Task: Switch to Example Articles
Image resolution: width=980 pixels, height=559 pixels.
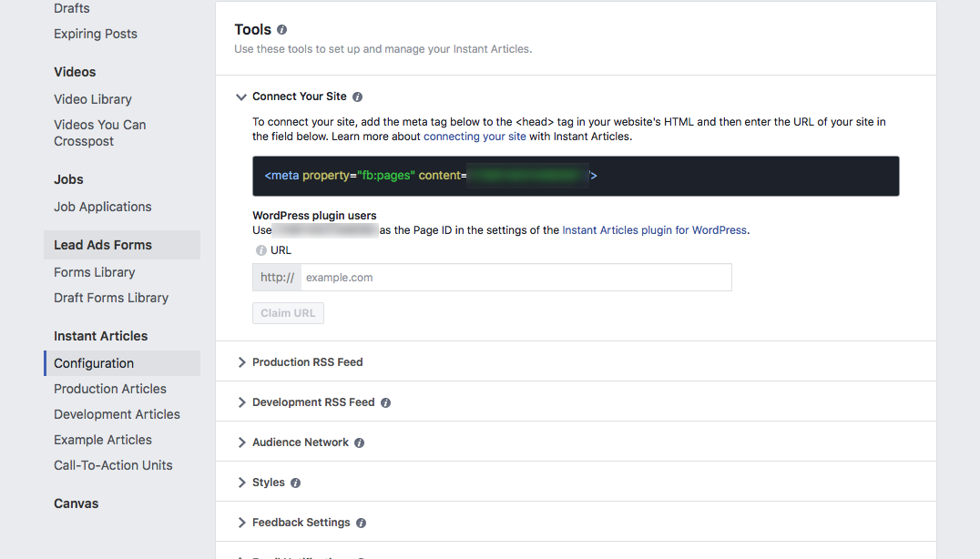Action: pos(102,439)
